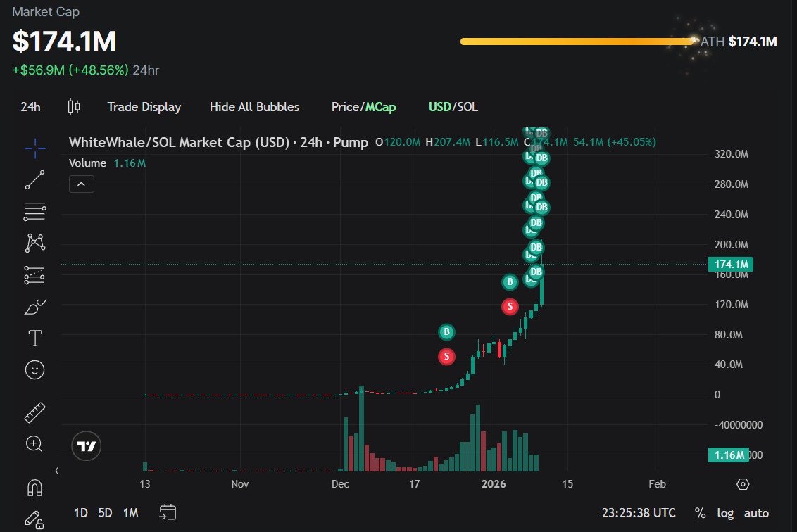Click the 174.1M current price label
797x532 pixels.
(x=730, y=264)
